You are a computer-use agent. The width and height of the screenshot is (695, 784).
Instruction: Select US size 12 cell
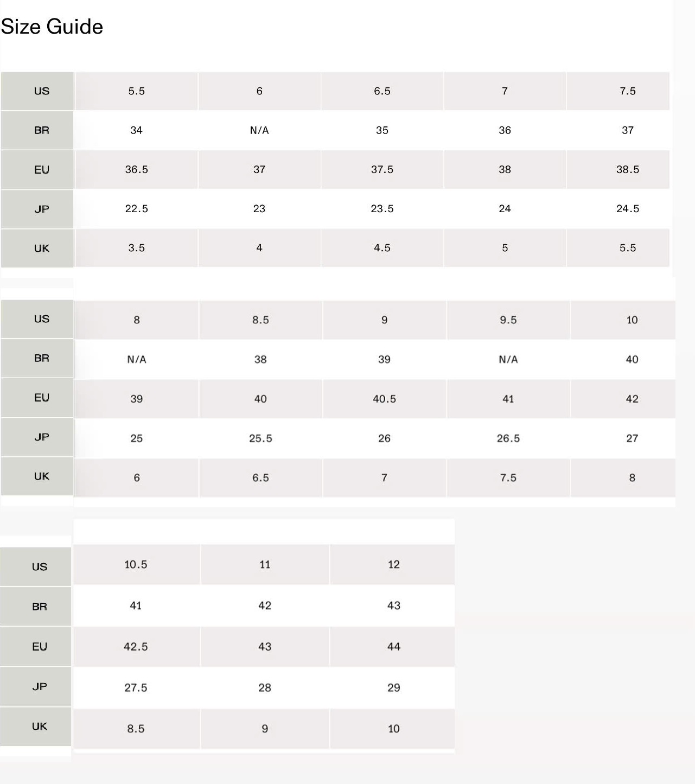click(394, 565)
